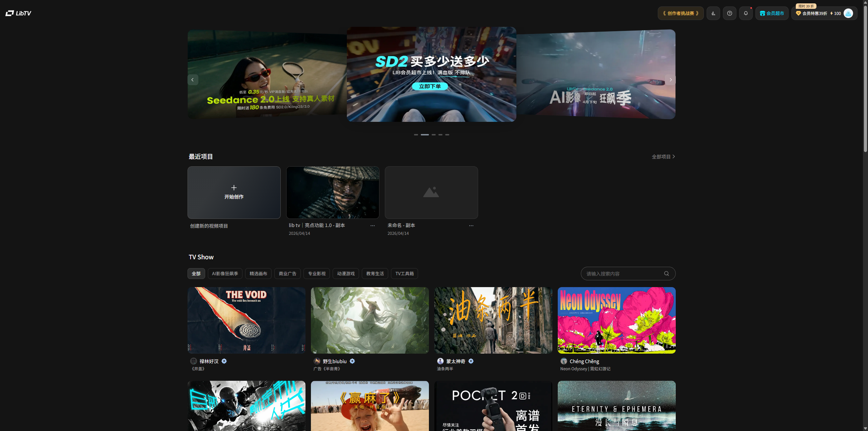Image resolution: width=868 pixels, height=431 pixels.
Task: Click the 会员特惠39折 membership offer
Action: click(x=812, y=13)
